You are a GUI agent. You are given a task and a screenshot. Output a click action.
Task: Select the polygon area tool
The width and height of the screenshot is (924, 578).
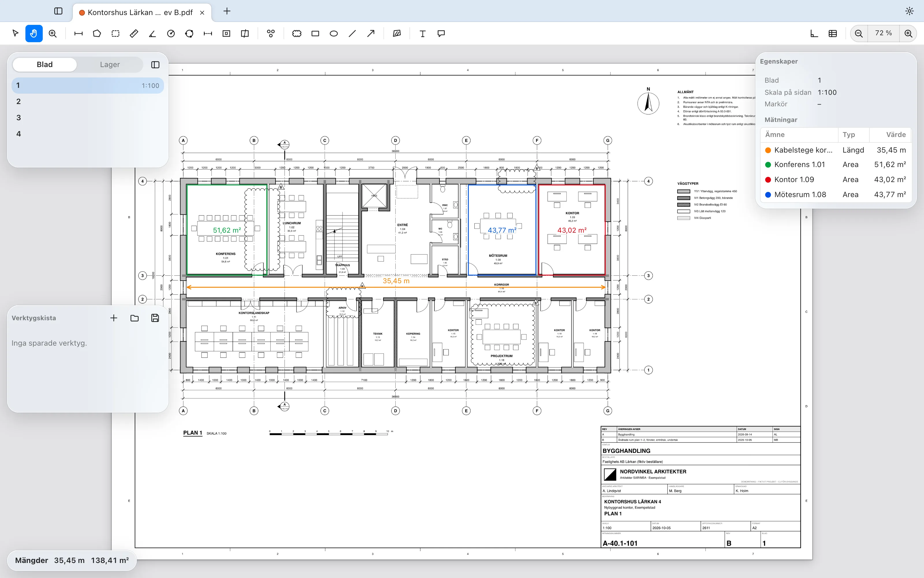pyautogui.click(x=97, y=34)
